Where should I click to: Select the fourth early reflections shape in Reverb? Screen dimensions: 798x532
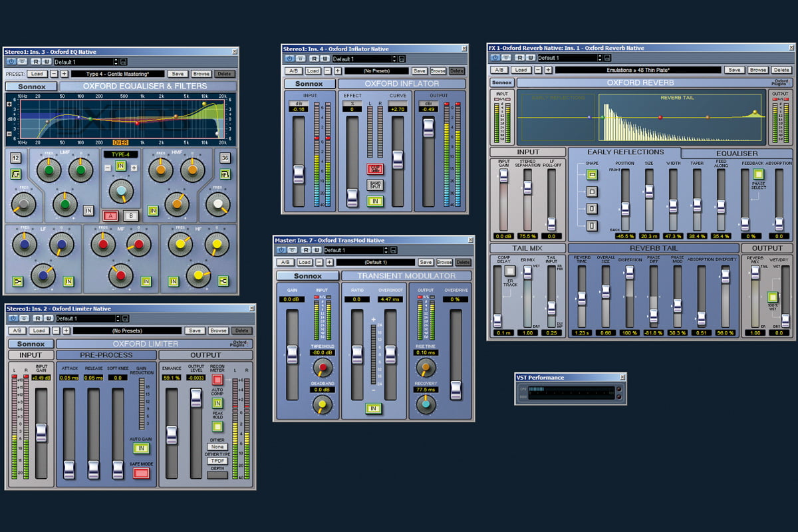point(592,226)
